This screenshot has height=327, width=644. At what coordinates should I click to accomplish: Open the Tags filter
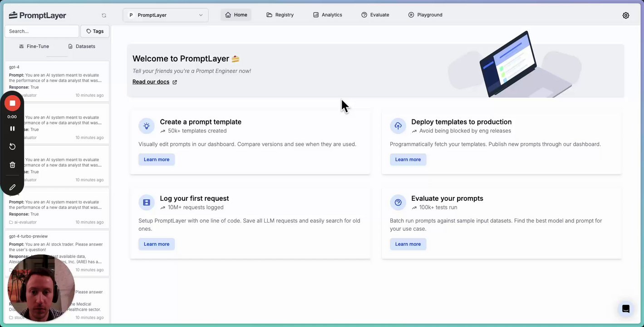(95, 31)
